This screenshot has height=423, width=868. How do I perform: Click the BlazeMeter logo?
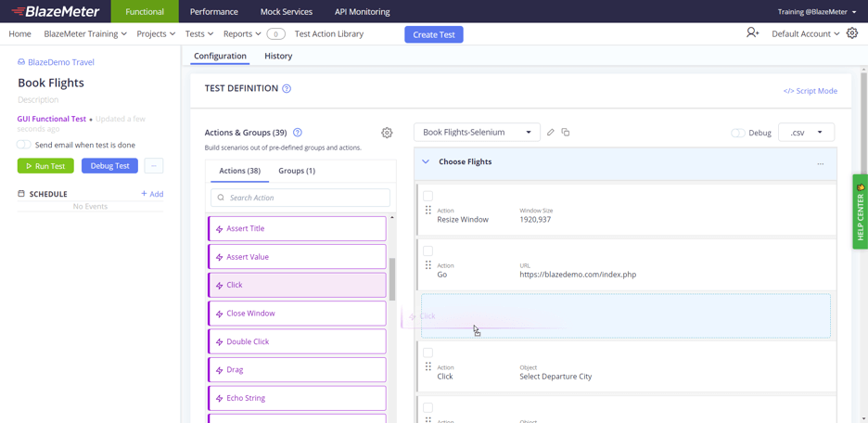56,11
